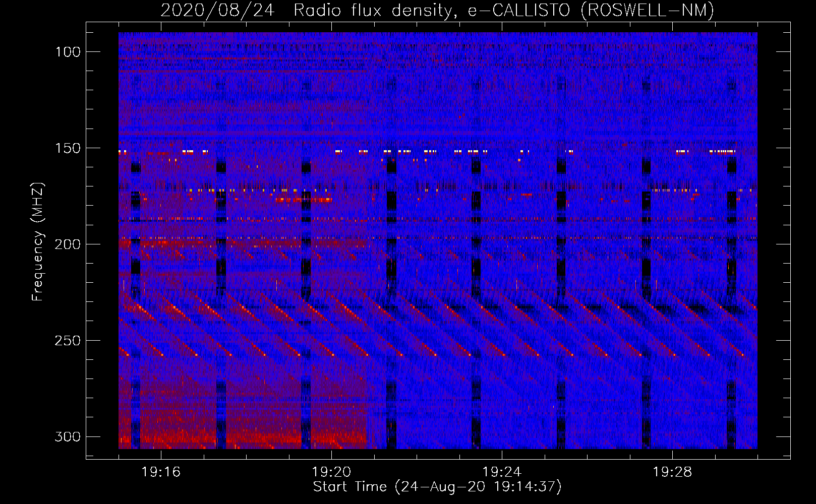Click the 200 frequency tick label
816x504 pixels.
pyautogui.click(x=68, y=244)
